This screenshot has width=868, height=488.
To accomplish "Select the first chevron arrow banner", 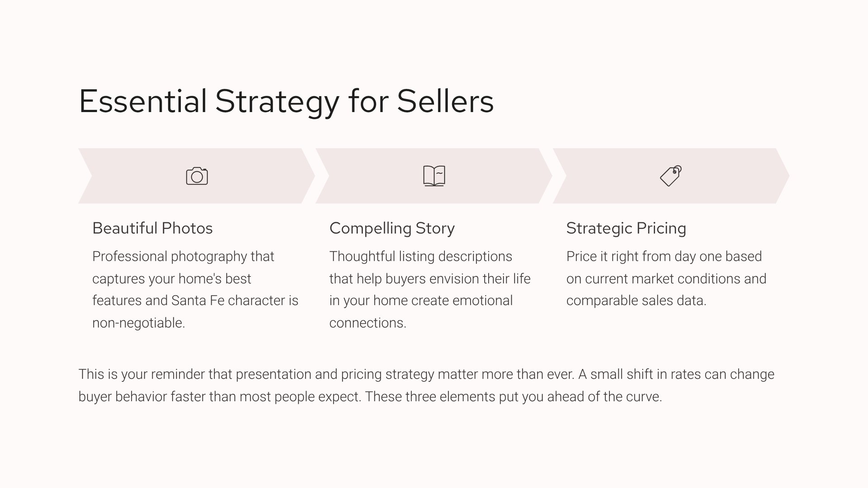I will (x=136, y=176).
